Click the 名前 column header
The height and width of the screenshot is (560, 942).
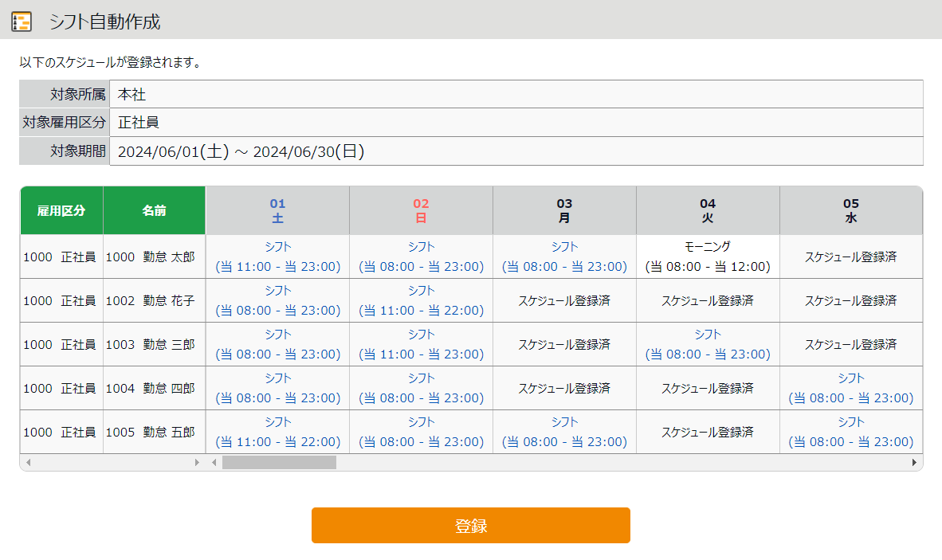[x=154, y=210]
